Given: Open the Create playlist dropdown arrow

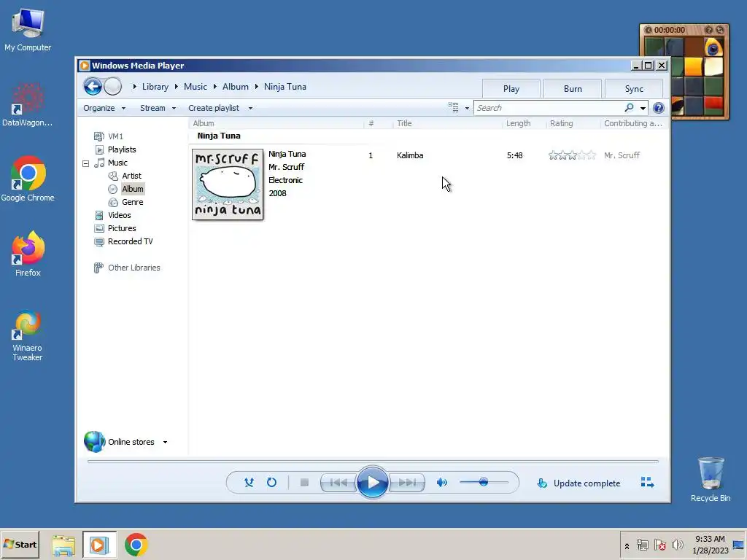Looking at the screenshot, I should 250,108.
